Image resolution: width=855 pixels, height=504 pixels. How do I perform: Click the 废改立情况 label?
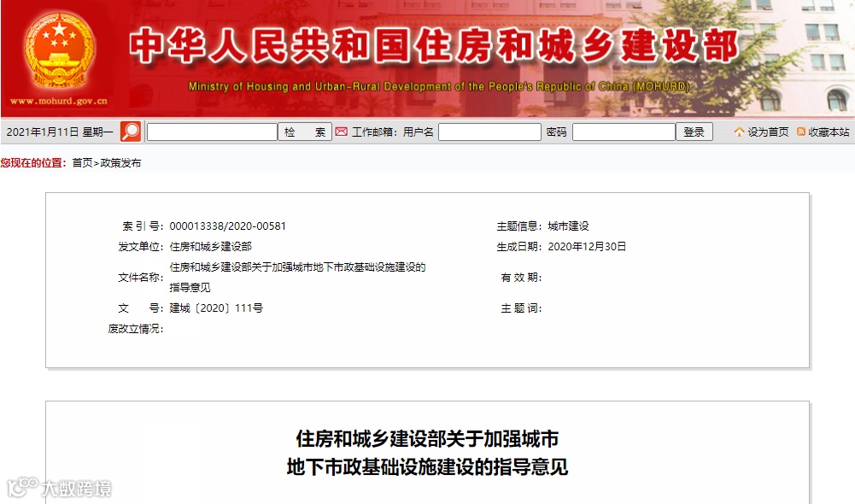click(135, 329)
